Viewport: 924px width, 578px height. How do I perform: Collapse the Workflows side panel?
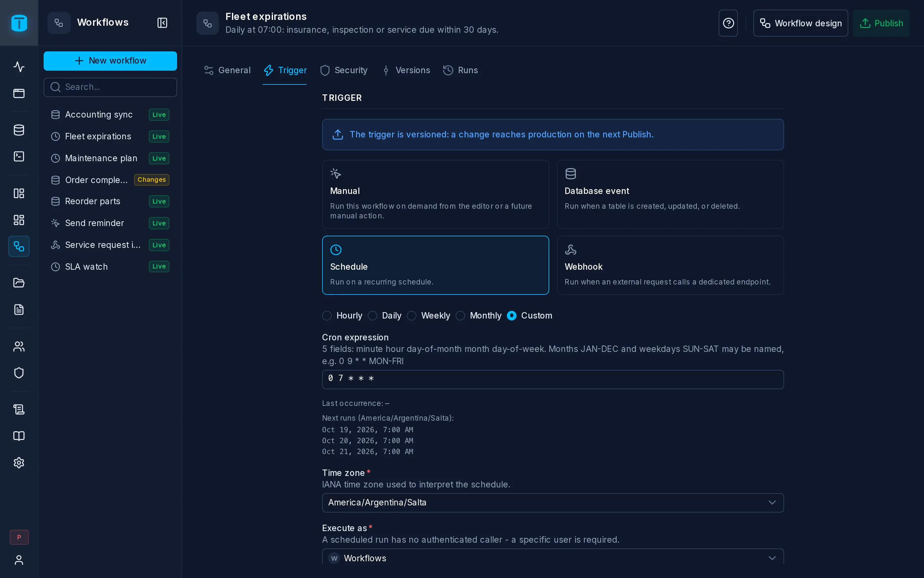(x=162, y=23)
